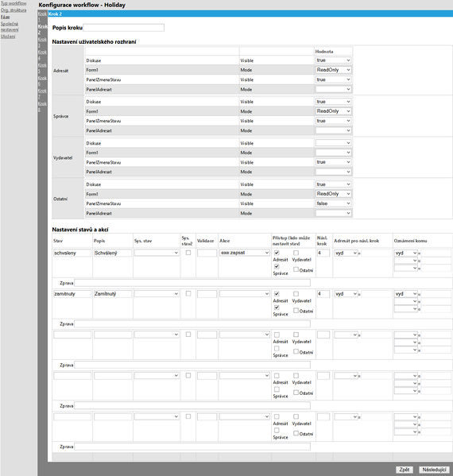Uncheck Adresát access in zamitnuty row

point(277,293)
